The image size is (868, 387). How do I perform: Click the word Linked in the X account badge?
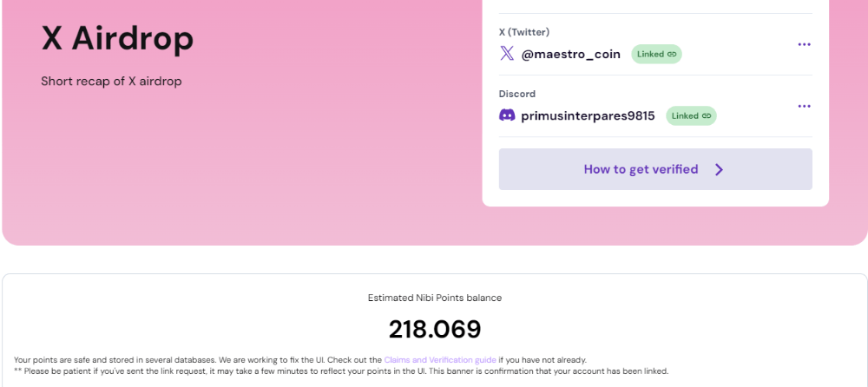pos(650,55)
